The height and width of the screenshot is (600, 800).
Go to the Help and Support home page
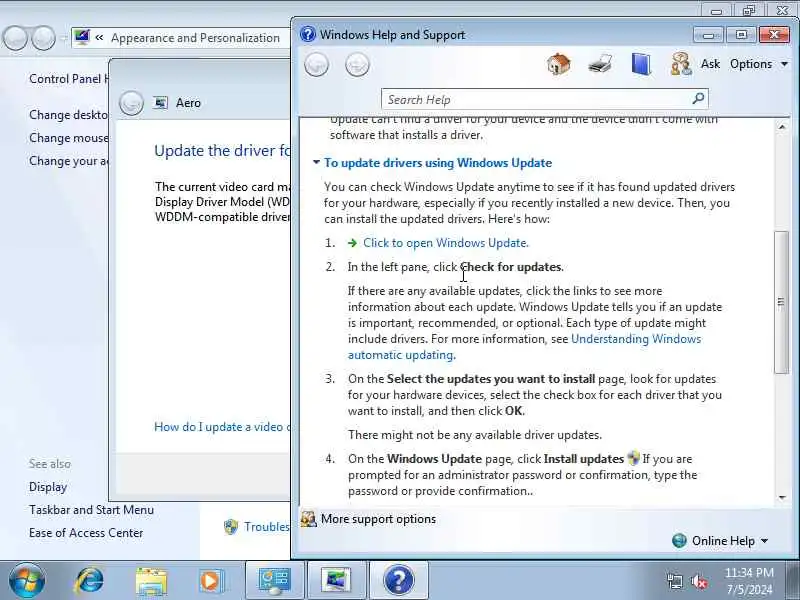click(559, 65)
